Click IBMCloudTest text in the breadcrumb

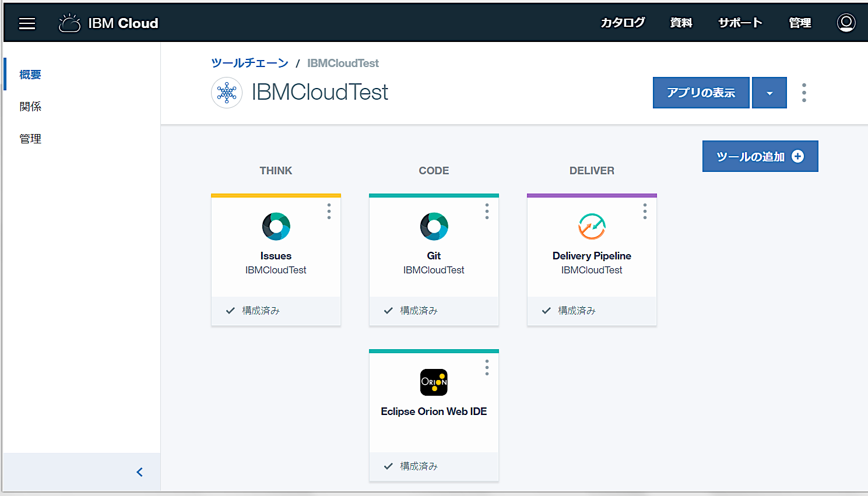(343, 63)
